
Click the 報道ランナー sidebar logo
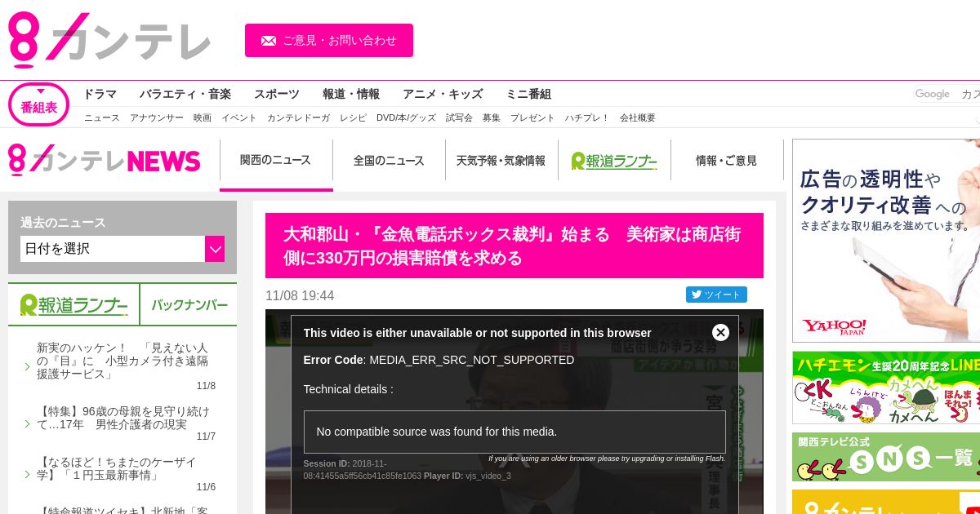73,305
